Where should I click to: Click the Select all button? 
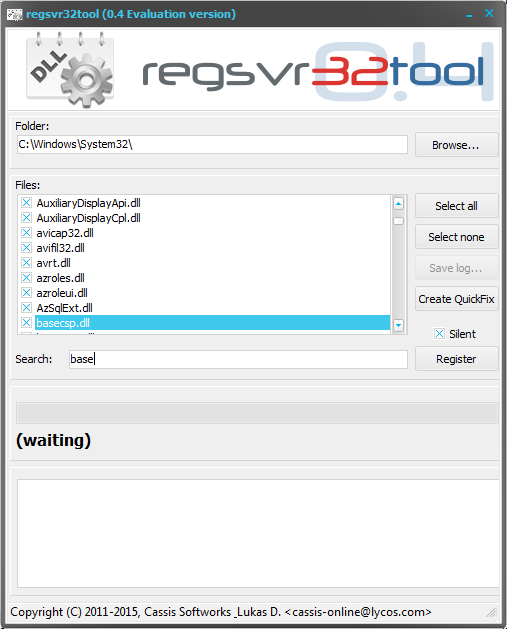click(x=456, y=206)
